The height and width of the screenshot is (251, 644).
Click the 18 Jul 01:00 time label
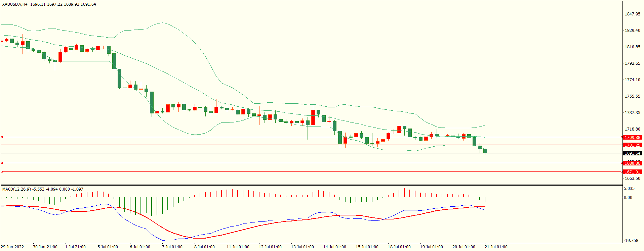(x=399, y=247)
